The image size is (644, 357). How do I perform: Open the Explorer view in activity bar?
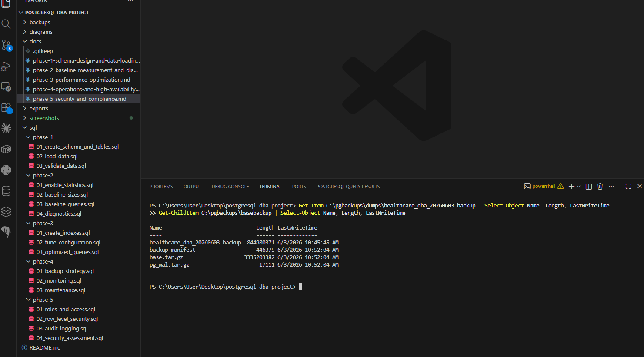tap(6, 3)
